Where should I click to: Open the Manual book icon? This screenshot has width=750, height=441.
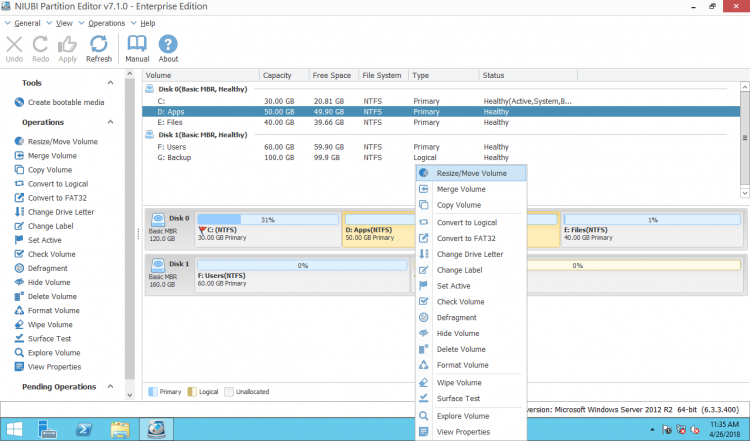[x=137, y=44]
